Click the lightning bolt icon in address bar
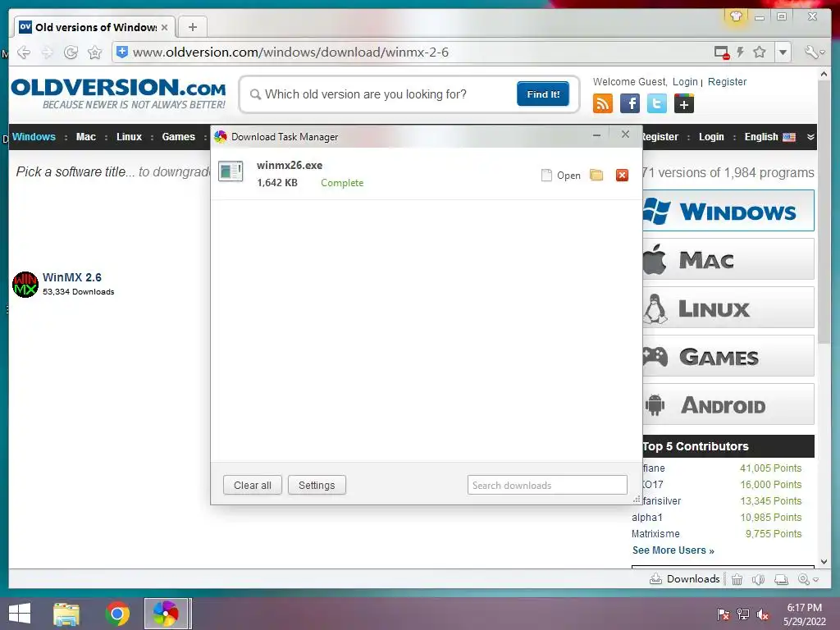840x630 pixels. (x=741, y=52)
